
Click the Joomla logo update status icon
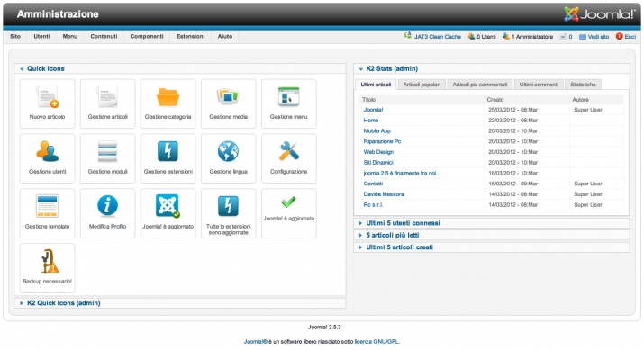168,213
